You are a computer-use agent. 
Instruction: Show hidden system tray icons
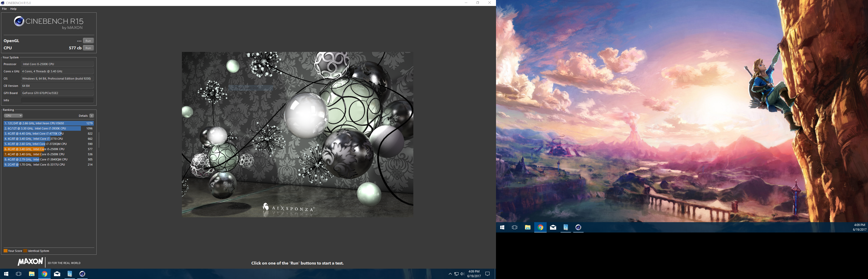tap(450, 274)
